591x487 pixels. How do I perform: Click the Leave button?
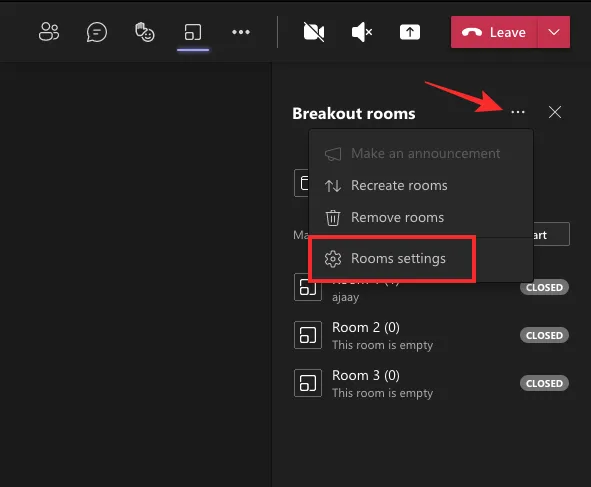[x=494, y=32]
